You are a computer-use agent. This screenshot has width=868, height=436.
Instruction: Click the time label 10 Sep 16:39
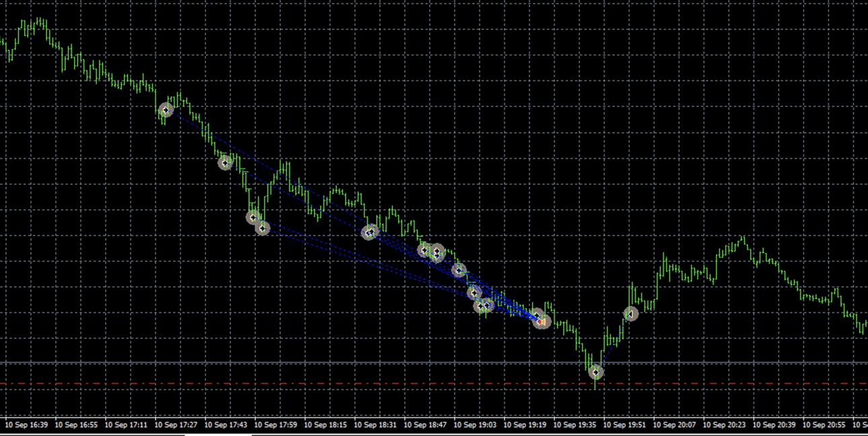26,425
